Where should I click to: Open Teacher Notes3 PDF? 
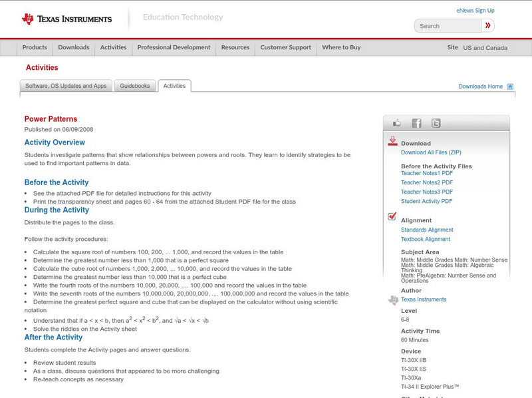point(427,192)
